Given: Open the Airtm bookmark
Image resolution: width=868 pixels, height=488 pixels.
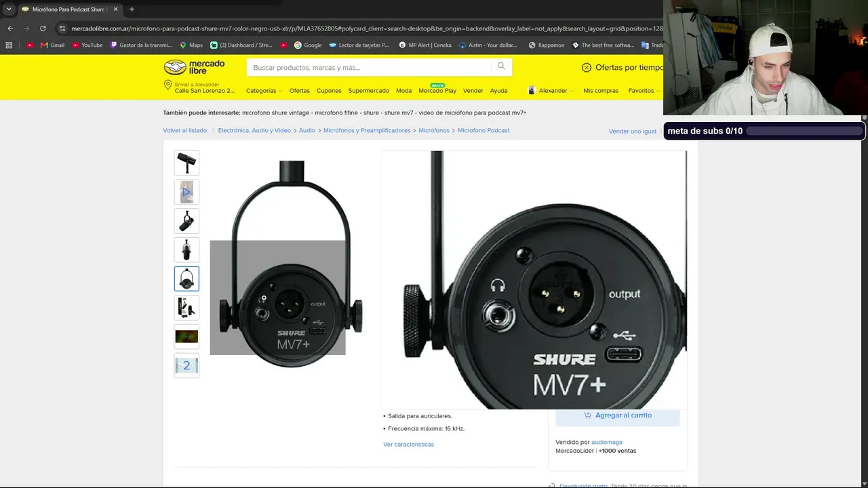Looking at the screenshot, I should pyautogui.click(x=488, y=45).
